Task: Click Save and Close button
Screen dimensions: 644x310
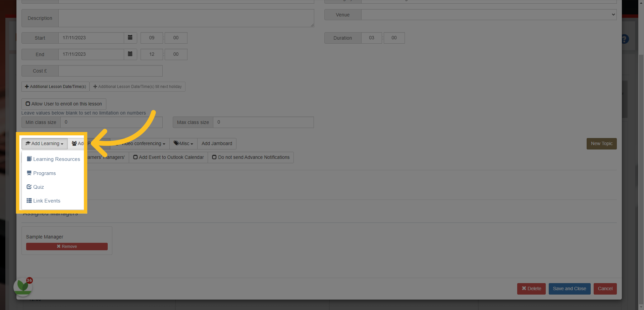Action: [570, 289]
